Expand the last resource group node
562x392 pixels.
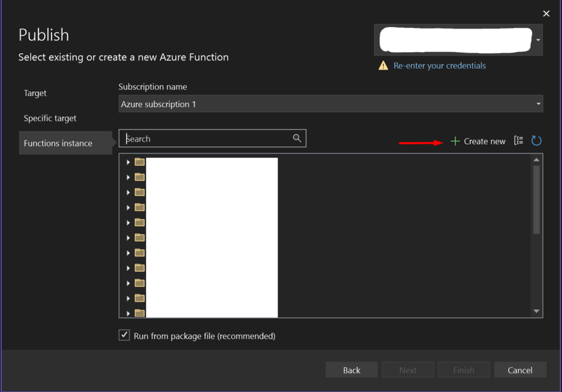128,312
